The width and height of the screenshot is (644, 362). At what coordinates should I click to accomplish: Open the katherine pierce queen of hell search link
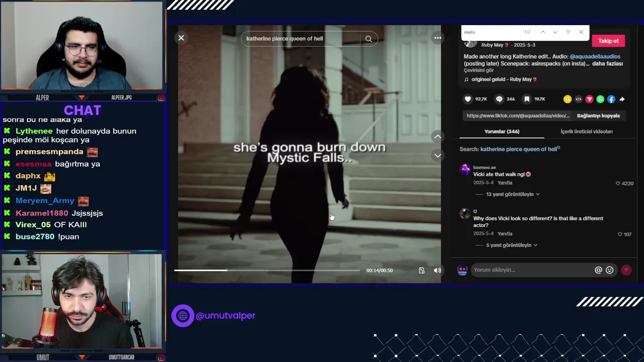(520, 149)
